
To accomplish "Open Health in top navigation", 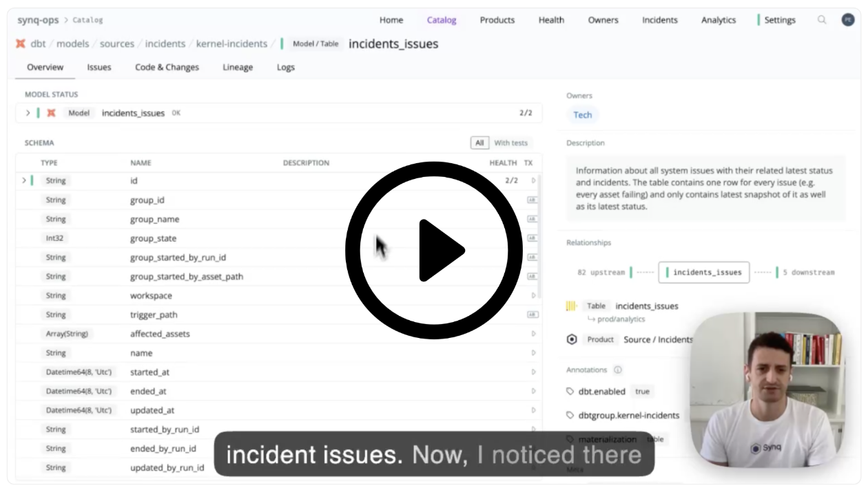I will coord(551,20).
